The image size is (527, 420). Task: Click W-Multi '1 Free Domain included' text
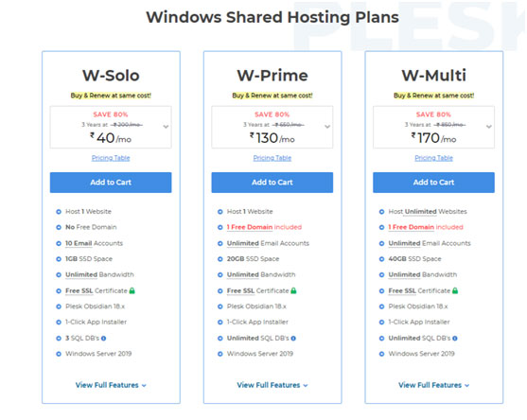pos(426,227)
